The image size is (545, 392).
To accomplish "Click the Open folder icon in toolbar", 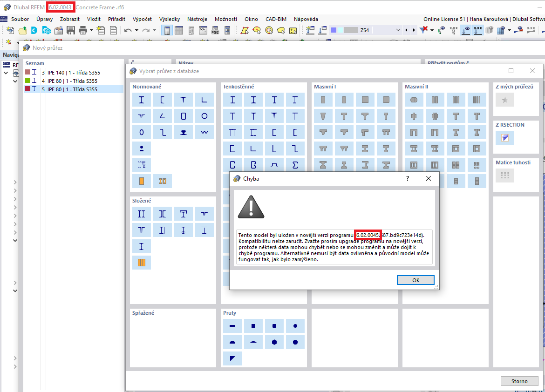I will coord(22,30).
